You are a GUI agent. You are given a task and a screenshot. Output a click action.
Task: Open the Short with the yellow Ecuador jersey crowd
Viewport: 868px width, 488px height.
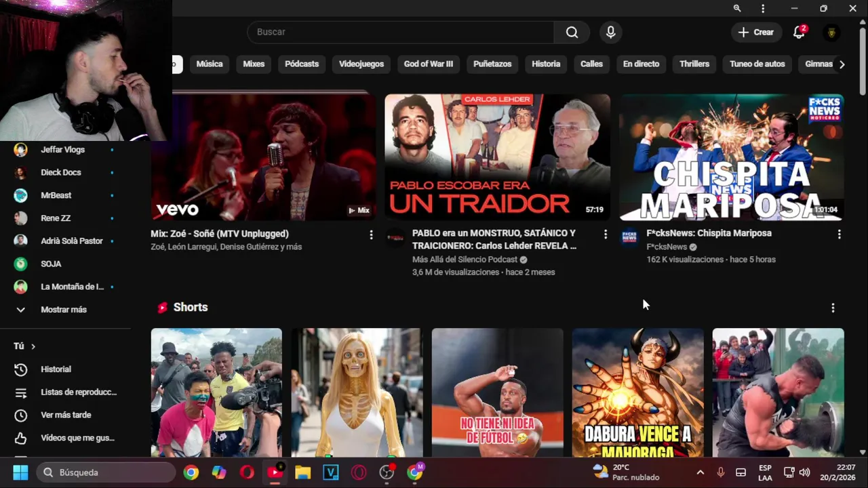click(x=216, y=393)
